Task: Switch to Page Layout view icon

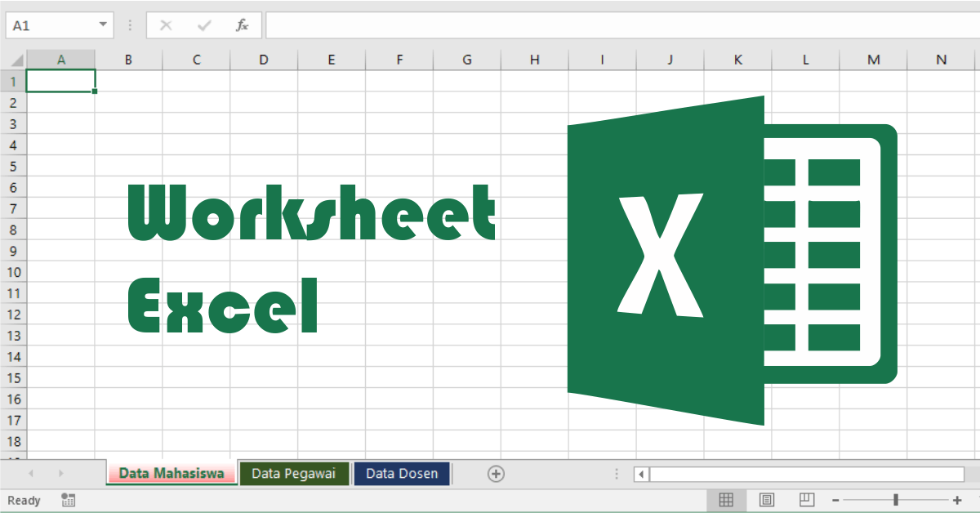Action: 767,500
